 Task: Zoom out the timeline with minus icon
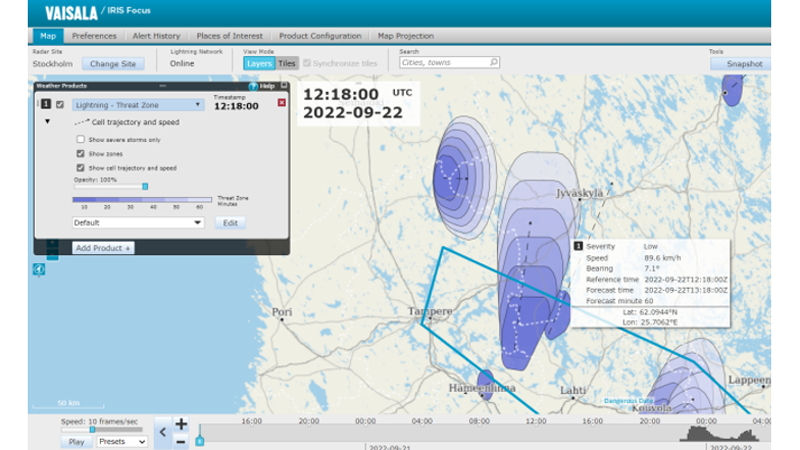point(181,440)
